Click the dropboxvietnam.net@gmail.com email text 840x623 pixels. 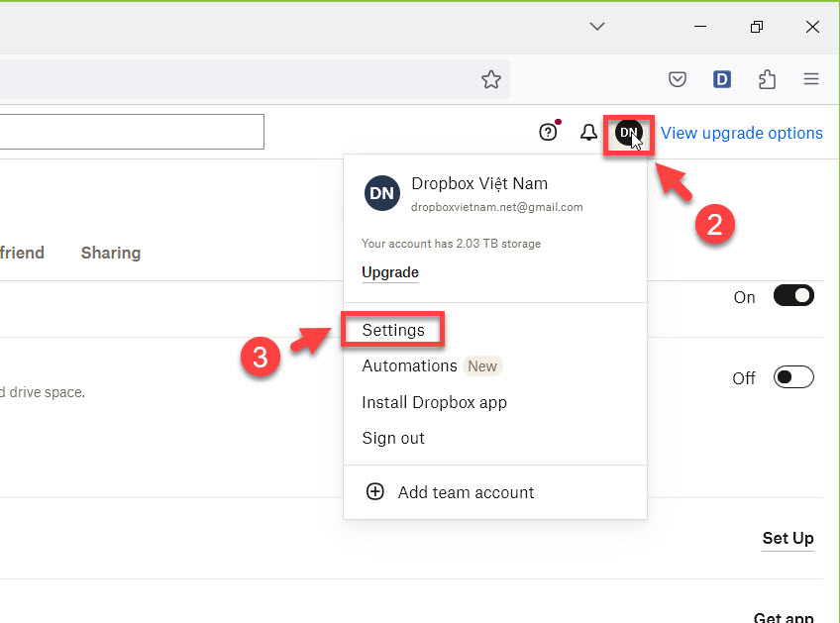pos(496,207)
